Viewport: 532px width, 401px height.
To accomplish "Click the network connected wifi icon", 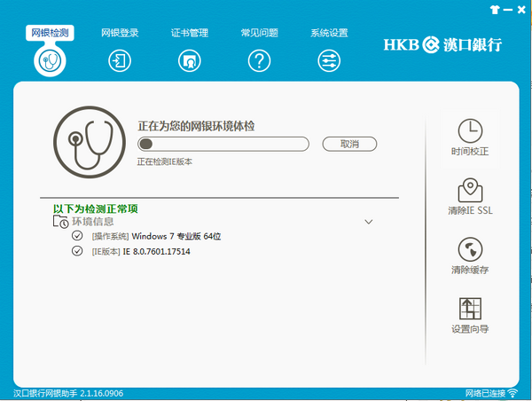I will [513, 393].
